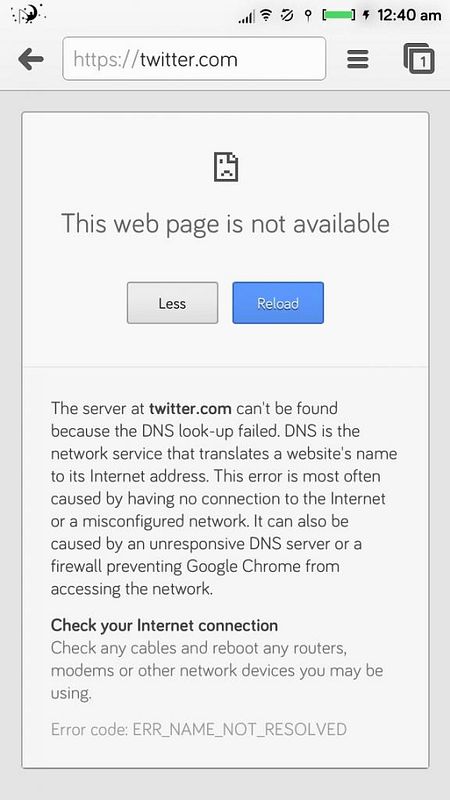
Task: Click the sad page error icon
Action: [x=226, y=167]
